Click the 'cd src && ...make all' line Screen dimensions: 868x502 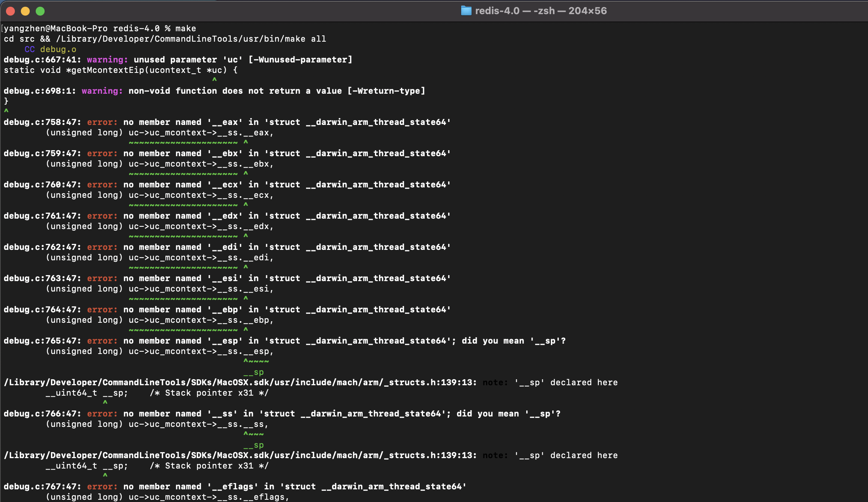click(x=165, y=39)
